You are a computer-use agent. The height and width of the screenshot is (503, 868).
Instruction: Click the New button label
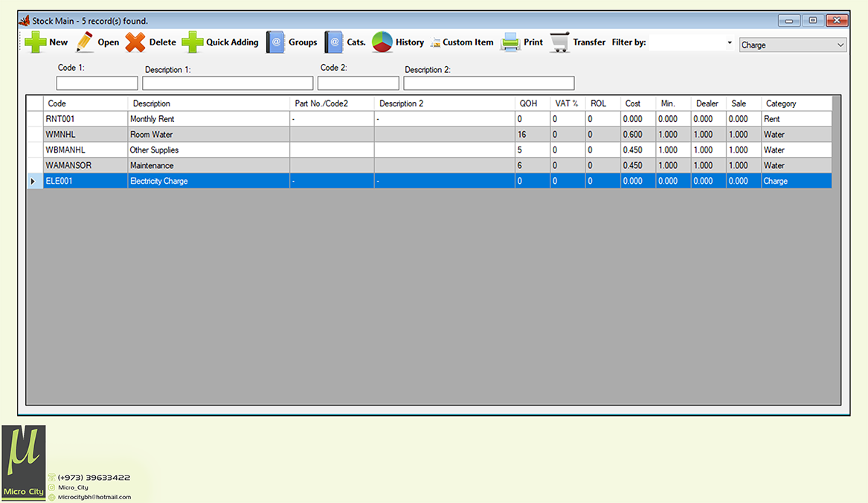[x=58, y=42]
